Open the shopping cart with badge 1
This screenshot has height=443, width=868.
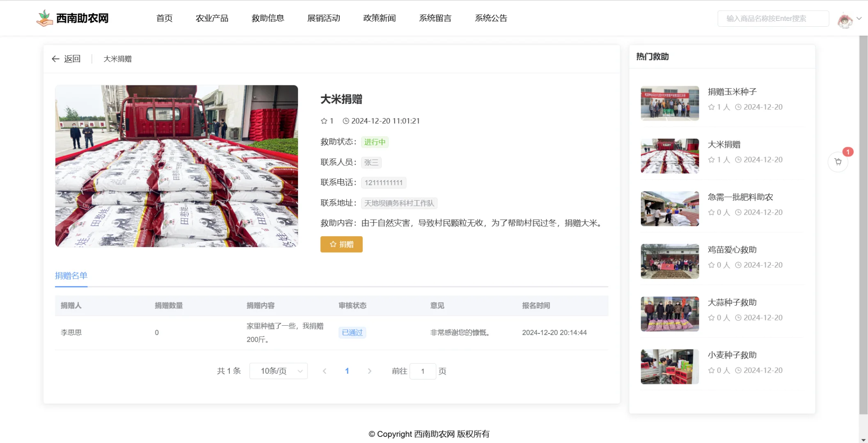click(x=838, y=162)
